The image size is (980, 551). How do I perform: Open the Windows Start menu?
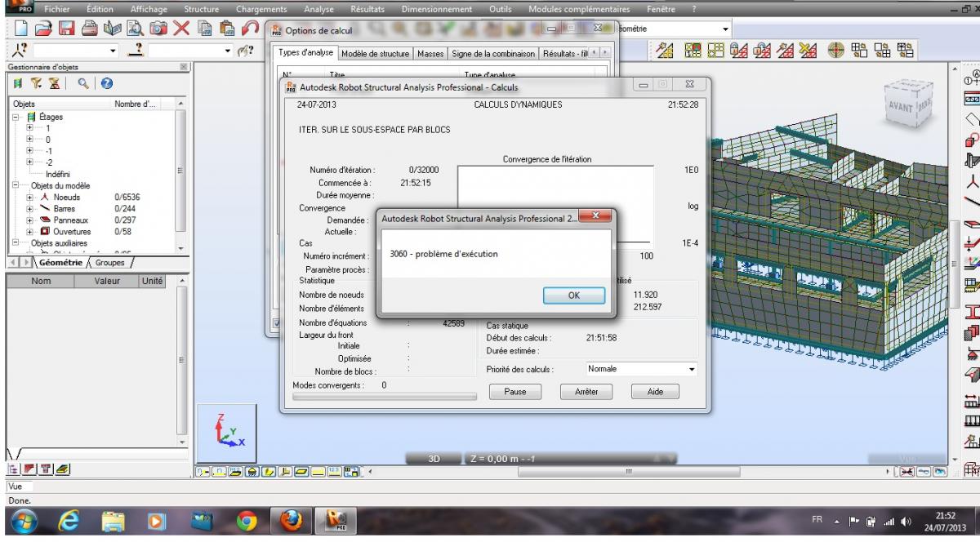pos(23,520)
